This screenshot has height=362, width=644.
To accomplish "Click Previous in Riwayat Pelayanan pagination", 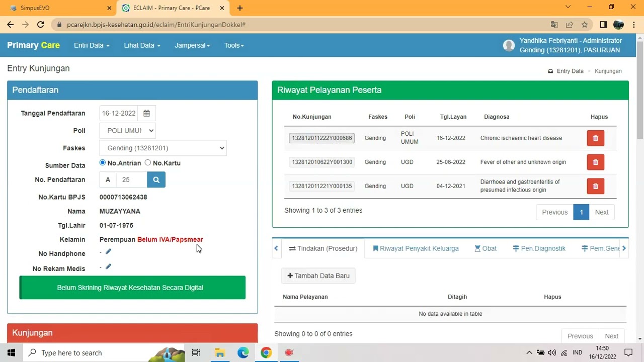I will pos(555,212).
